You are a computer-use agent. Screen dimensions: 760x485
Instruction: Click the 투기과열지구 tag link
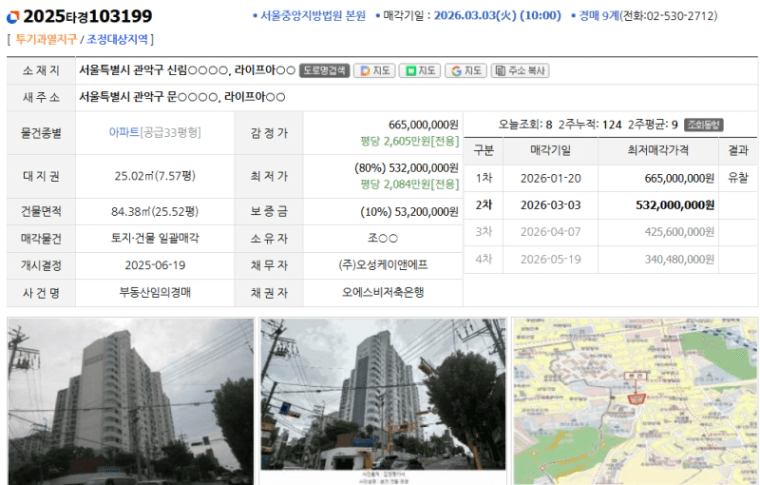(44, 39)
